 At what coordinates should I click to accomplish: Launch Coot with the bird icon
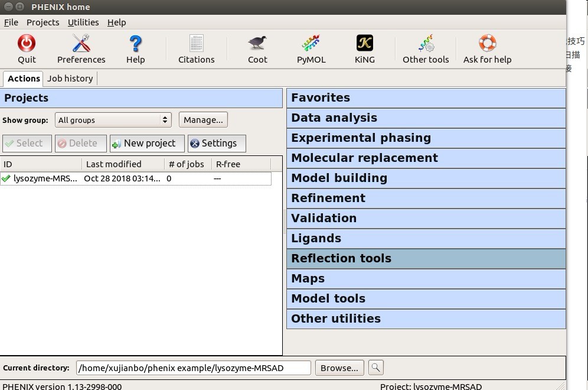click(257, 43)
